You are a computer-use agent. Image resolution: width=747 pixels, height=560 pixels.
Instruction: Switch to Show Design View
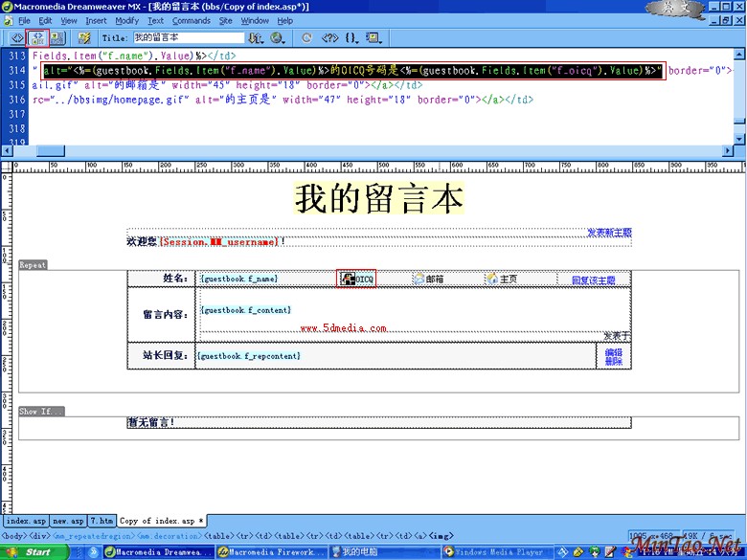click(57, 37)
